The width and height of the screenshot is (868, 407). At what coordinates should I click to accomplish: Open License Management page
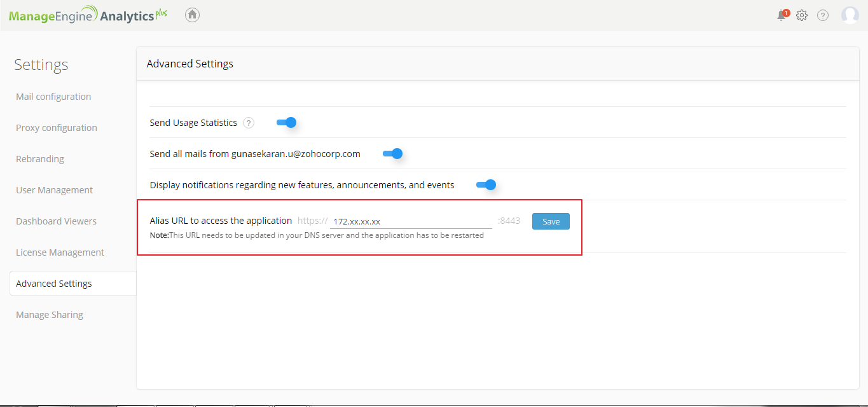point(60,252)
